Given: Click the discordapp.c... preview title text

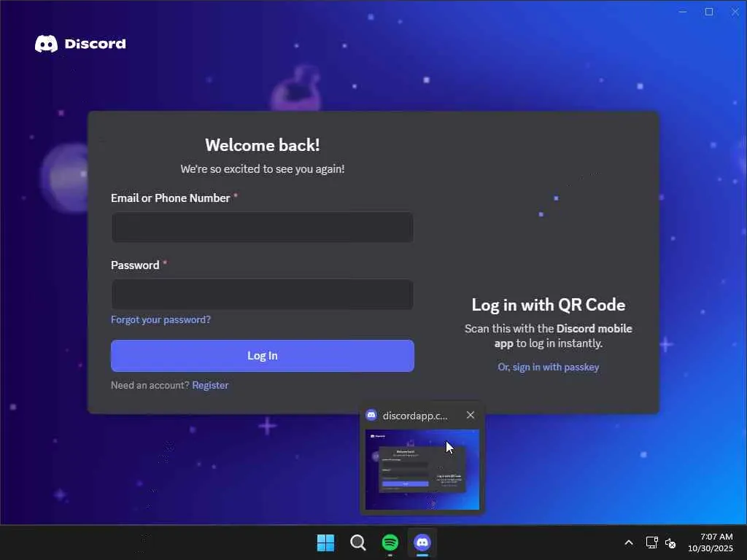Looking at the screenshot, I should (x=415, y=416).
